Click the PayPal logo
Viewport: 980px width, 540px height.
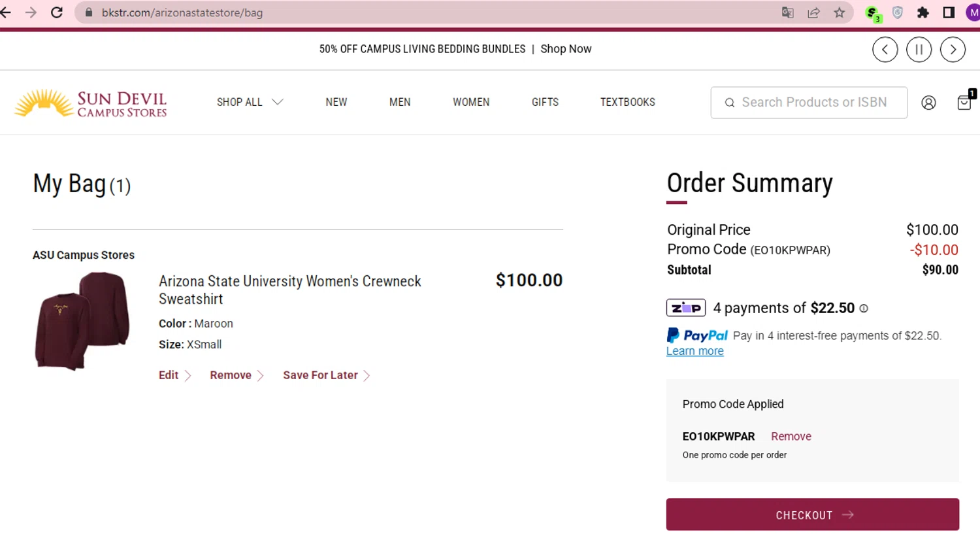(697, 335)
